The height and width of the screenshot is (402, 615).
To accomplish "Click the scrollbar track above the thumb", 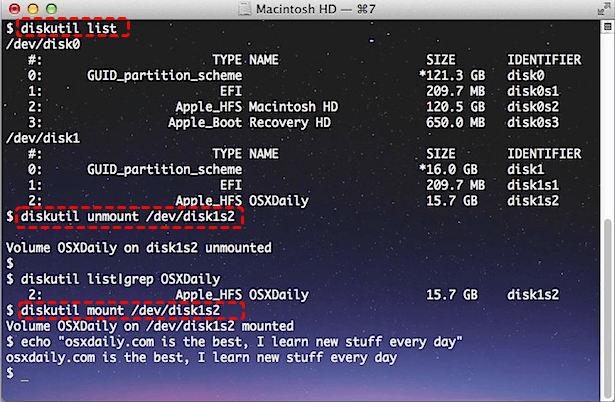I will point(606,120).
